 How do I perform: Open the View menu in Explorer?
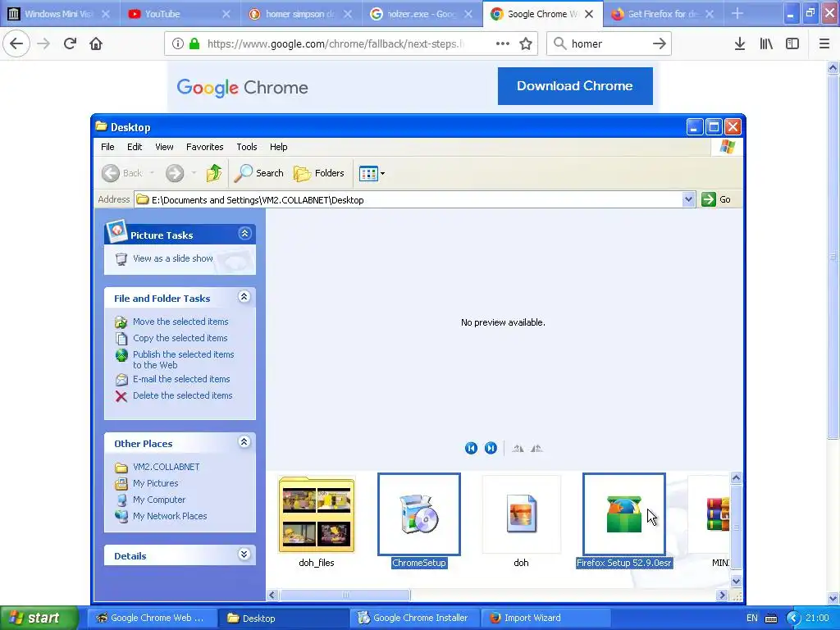[x=164, y=147]
